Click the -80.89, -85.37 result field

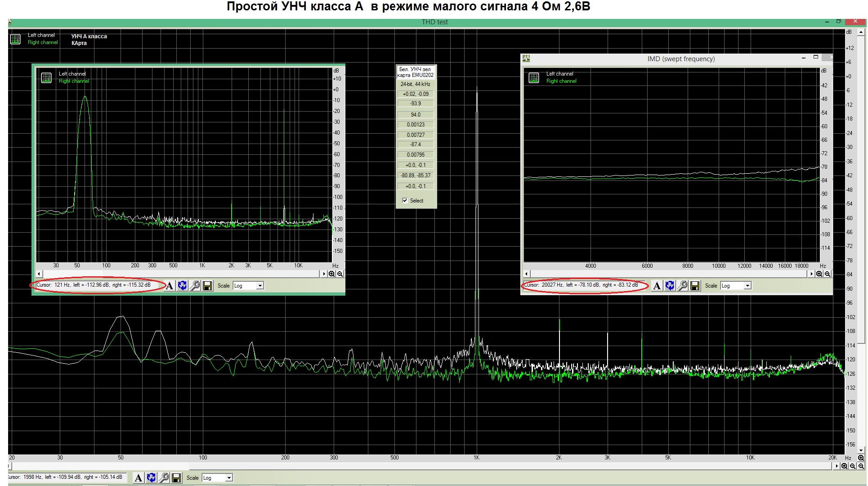pyautogui.click(x=416, y=175)
